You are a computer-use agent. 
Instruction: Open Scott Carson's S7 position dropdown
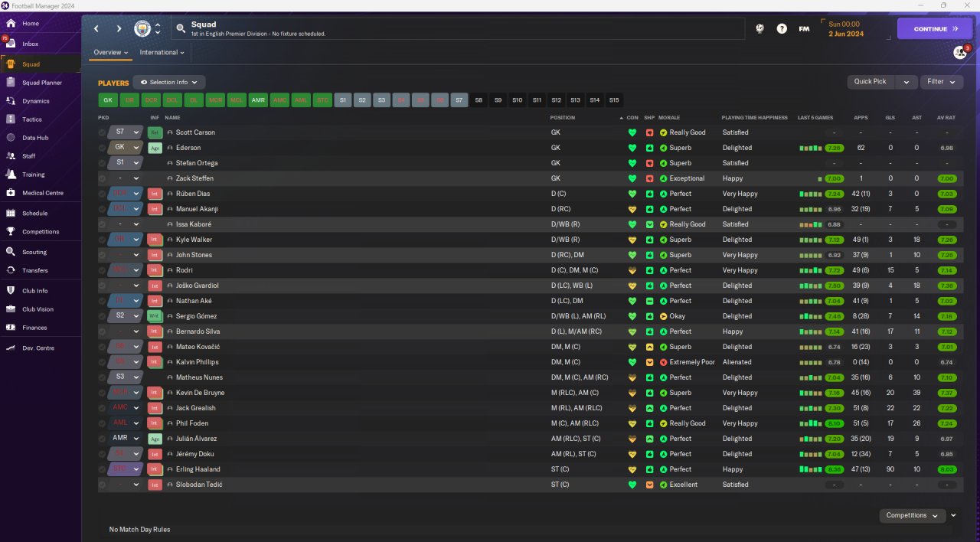tap(126, 132)
